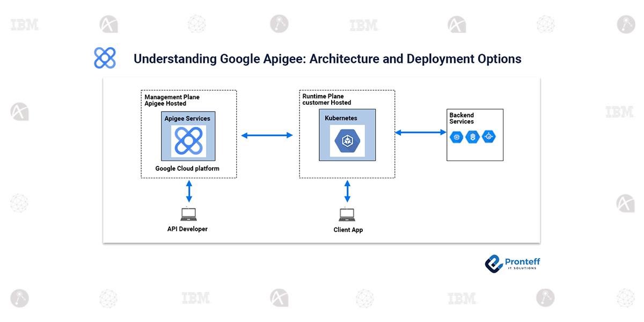Click the diagram title heading text
This screenshot has height=322, width=644.
327,58
